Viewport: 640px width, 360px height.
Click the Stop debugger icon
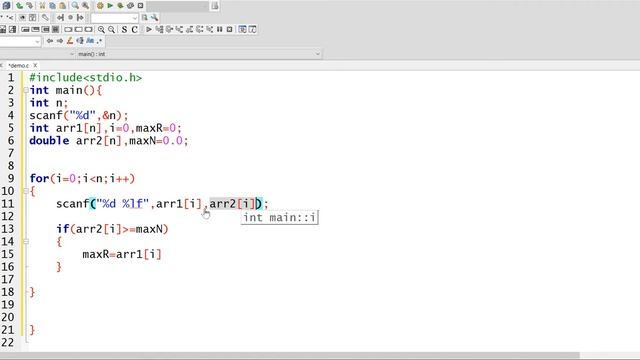pos(229,29)
